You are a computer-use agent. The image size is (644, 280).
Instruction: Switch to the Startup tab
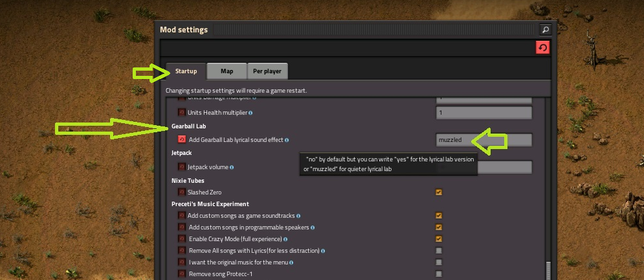tap(186, 71)
